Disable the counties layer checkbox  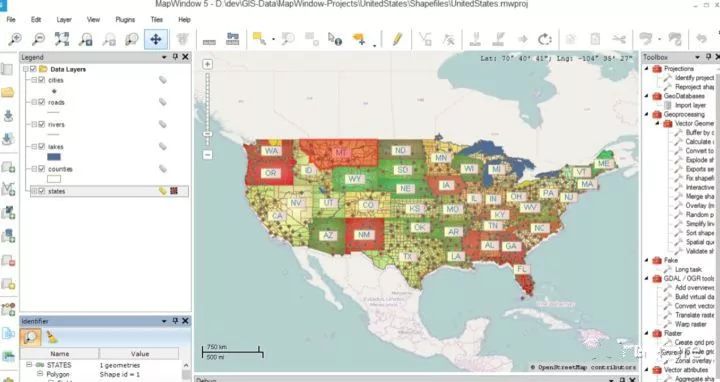coord(42,169)
